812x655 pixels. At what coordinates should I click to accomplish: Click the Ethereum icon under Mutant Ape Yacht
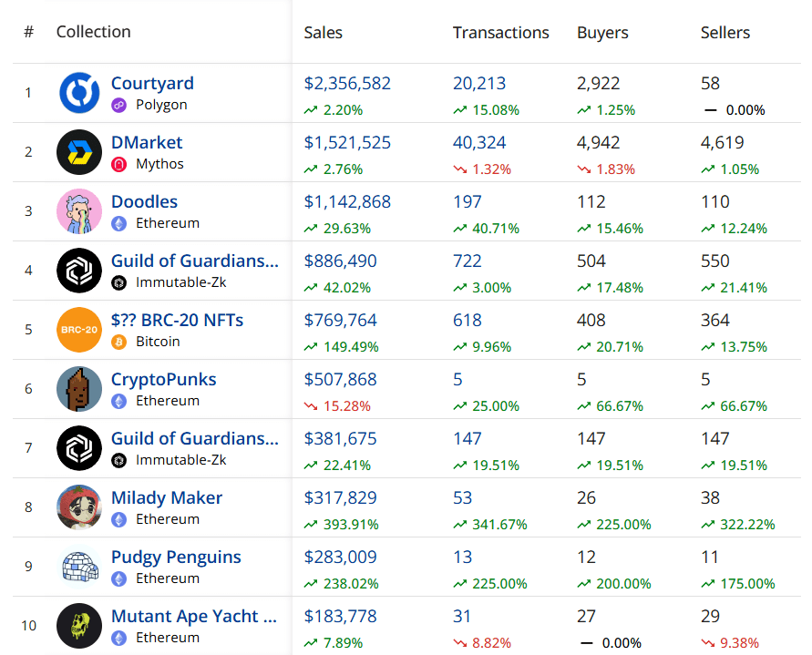119,639
